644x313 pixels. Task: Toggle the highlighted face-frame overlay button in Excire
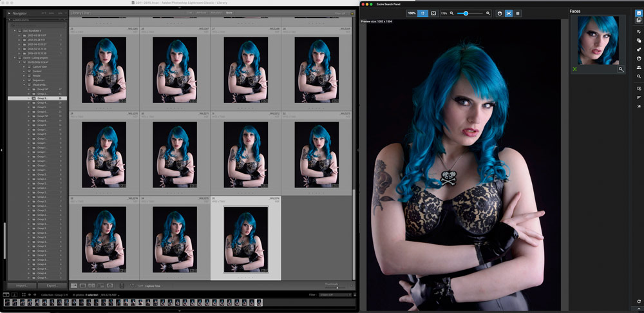509,14
